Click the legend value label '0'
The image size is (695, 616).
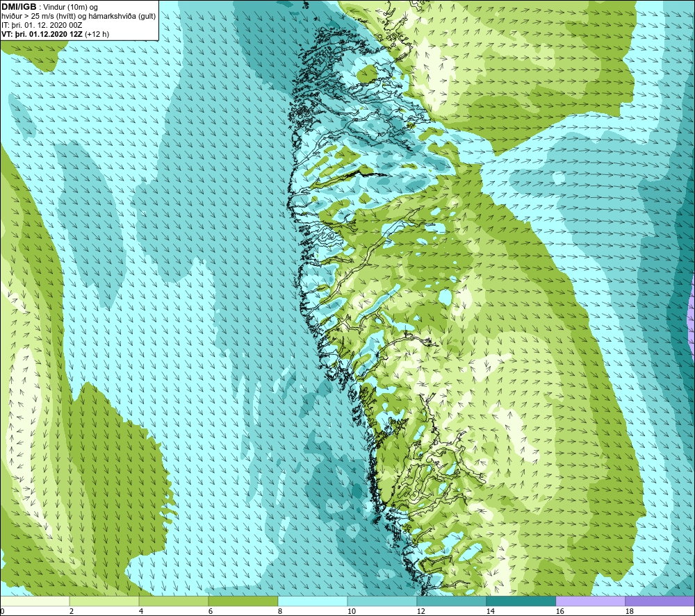pos(2,611)
